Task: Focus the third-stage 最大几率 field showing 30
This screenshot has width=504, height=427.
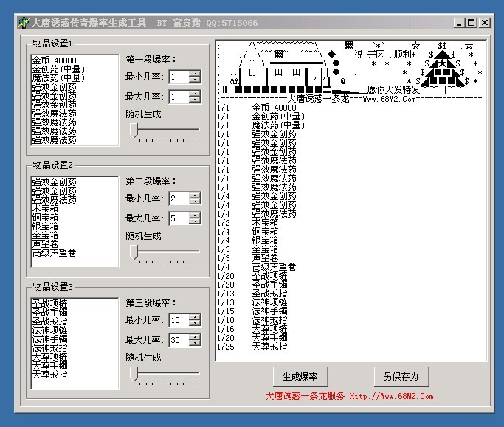Action: click(178, 341)
